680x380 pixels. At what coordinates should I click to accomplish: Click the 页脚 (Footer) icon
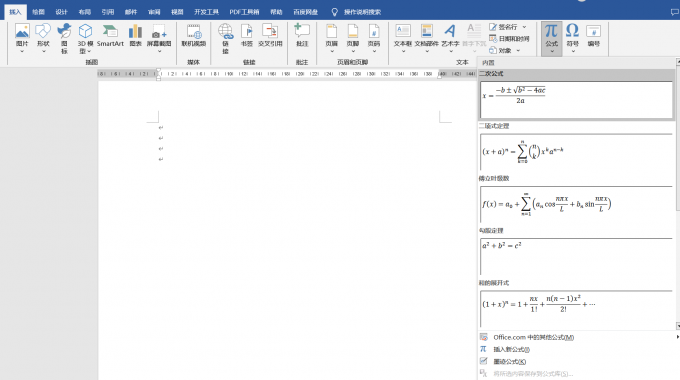pyautogui.click(x=353, y=31)
